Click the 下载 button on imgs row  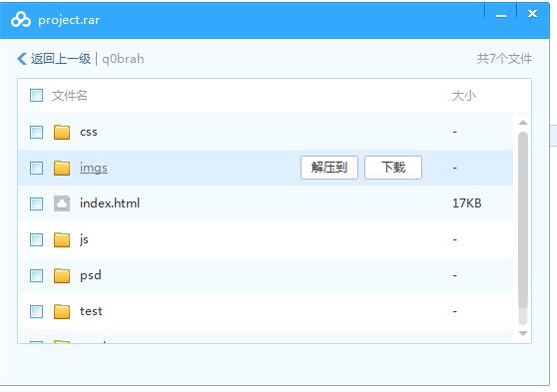(x=393, y=168)
